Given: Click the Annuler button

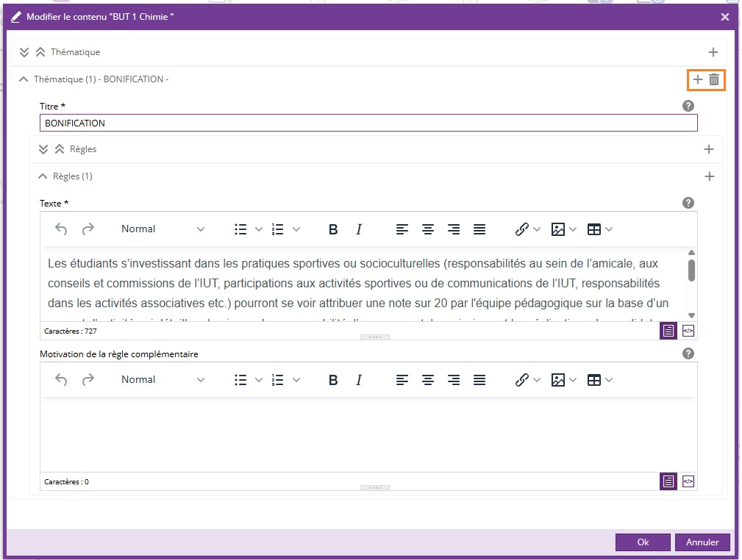Looking at the screenshot, I should [702, 542].
